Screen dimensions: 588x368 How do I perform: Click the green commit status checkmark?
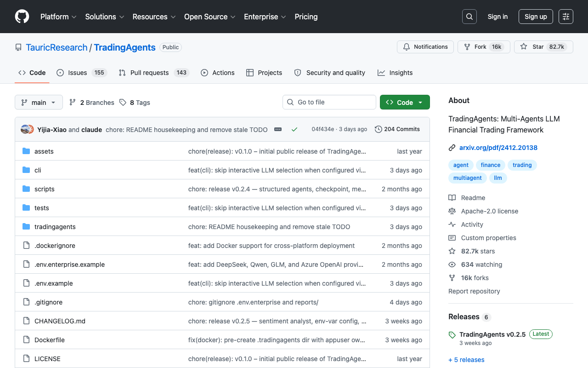pyautogui.click(x=294, y=129)
